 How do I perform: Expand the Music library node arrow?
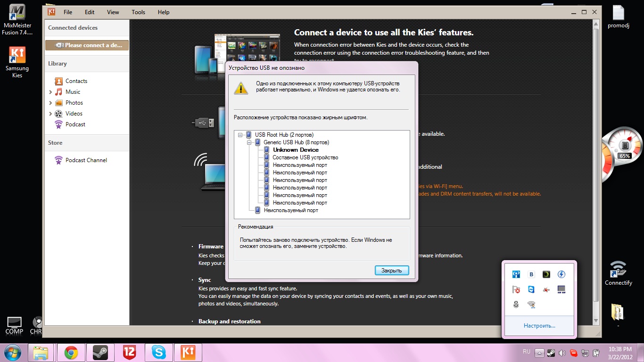pyautogui.click(x=50, y=92)
